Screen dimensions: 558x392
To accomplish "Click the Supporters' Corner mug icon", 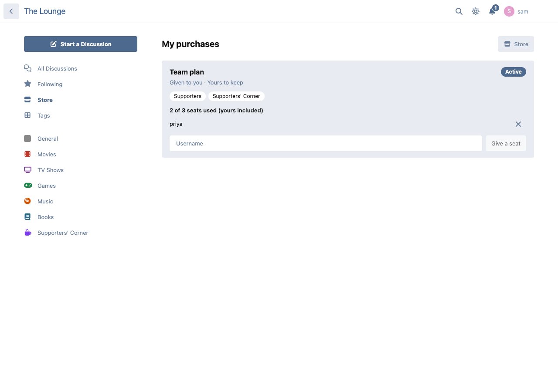I will tap(27, 233).
